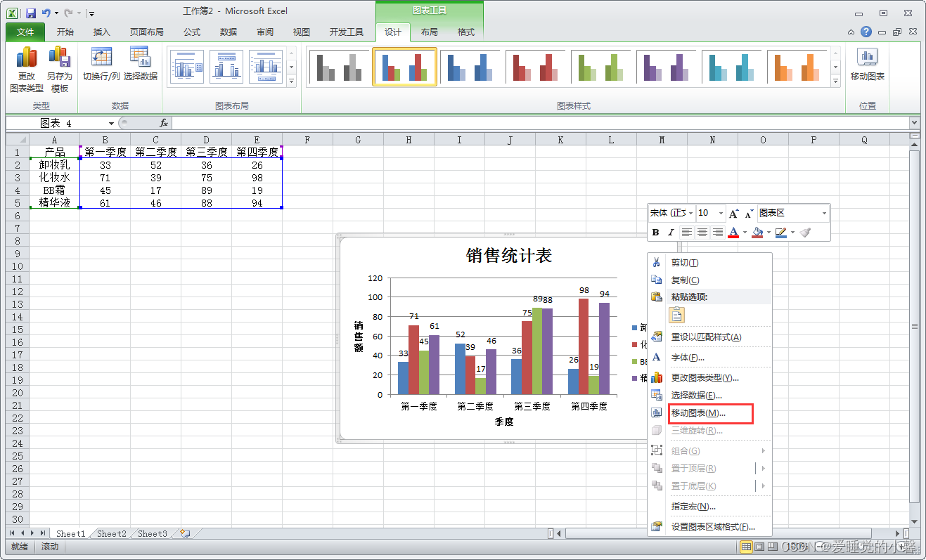
Task: Choose Assign Macro (指定宏) in context menu
Action: click(709, 506)
